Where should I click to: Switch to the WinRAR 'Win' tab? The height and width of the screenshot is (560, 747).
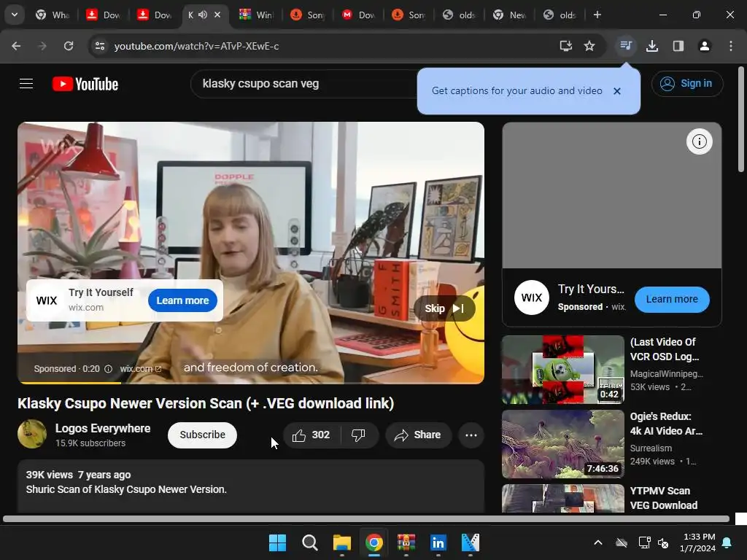tap(255, 15)
